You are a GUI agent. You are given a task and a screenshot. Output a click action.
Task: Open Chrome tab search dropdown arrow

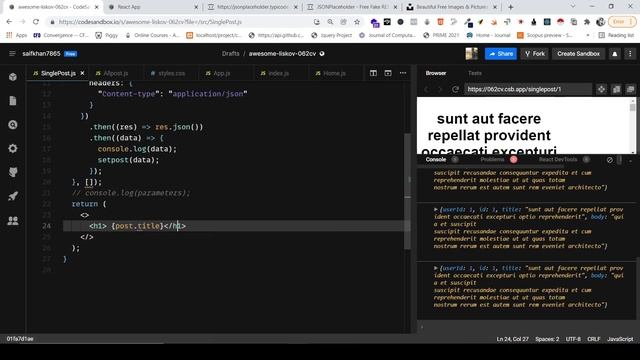pos(573,7)
